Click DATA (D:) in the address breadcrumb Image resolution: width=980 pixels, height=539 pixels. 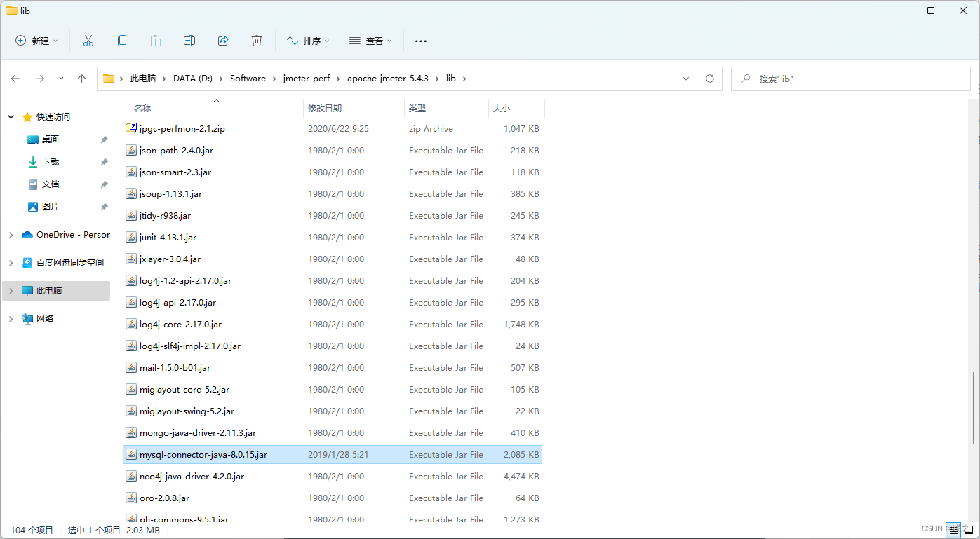pyautogui.click(x=193, y=79)
